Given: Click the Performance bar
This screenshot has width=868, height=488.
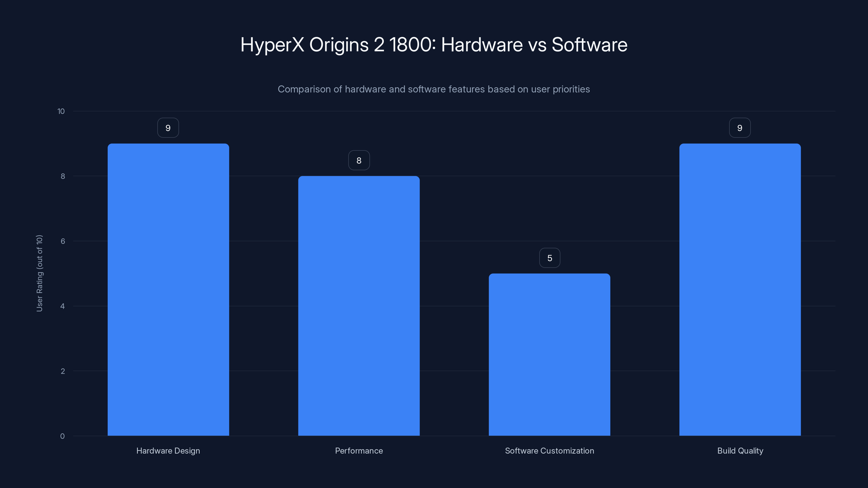Looking at the screenshot, I should coord(359,306).
